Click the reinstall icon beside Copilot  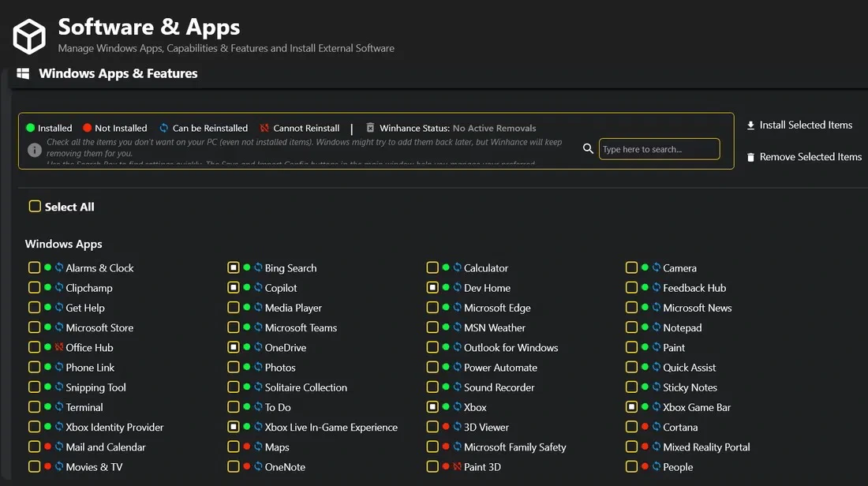[258, 288]
